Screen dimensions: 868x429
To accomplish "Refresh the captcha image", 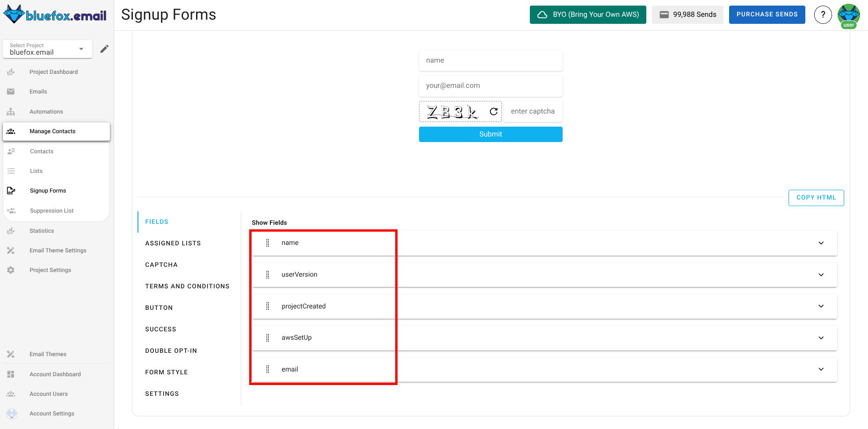I will (493, 111).
